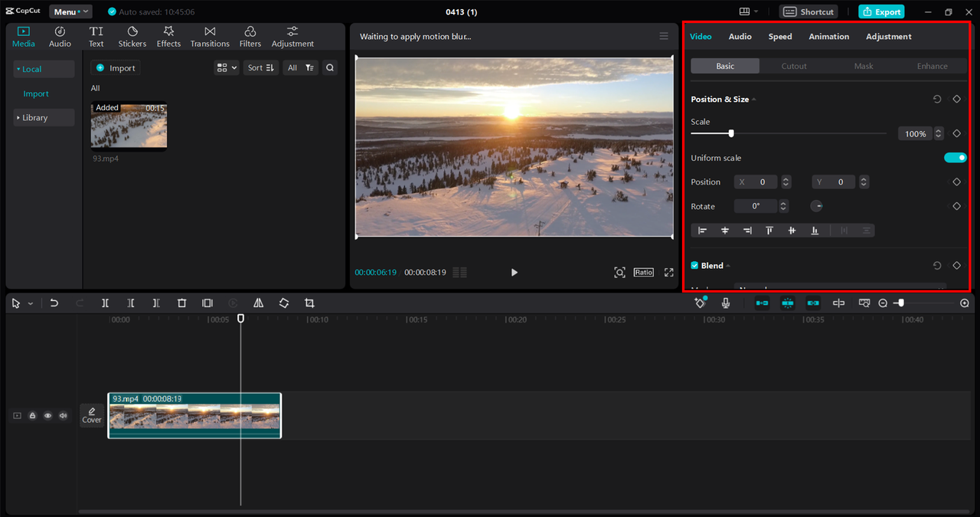Start voiceover recording with the microphone icon
The height and width of the screenshot is (517, 980).
pyautogui.click(x=726, y=303)
